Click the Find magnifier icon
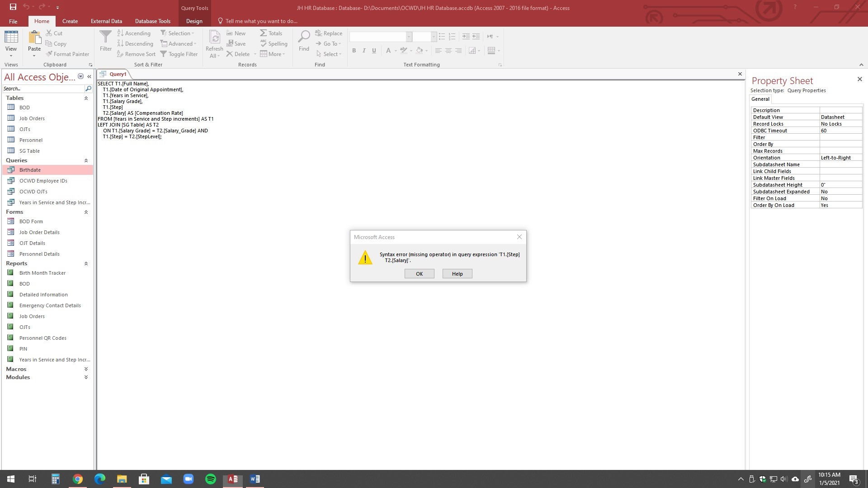Screen dimensions: 868x488 coord(304,37)
